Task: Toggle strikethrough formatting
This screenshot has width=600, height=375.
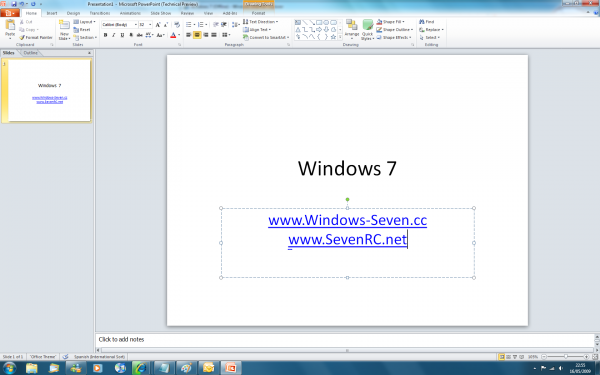Action: (140, 35)
